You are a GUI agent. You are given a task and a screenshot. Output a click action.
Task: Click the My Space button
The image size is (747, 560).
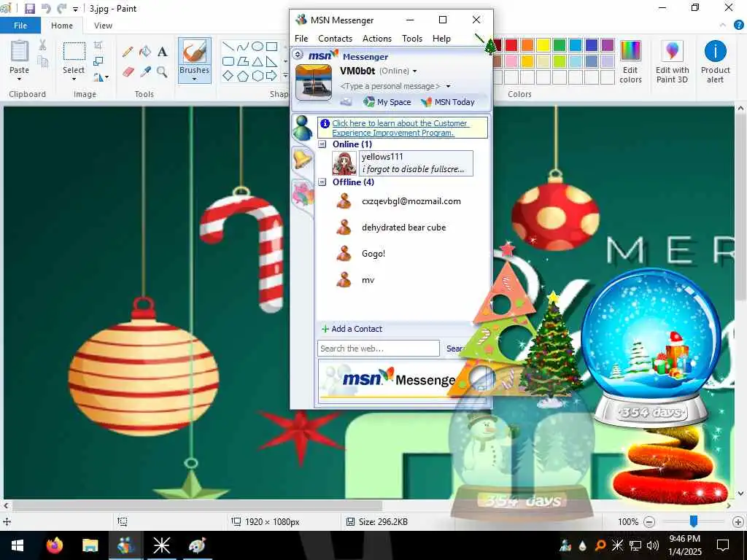pos(387,102)
